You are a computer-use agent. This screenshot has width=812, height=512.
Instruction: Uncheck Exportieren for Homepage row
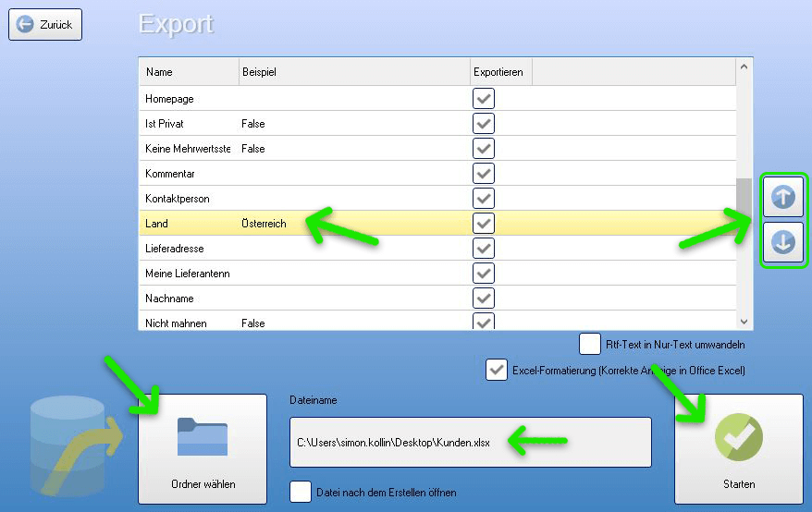pyautogui.click(x=484, y=99)
